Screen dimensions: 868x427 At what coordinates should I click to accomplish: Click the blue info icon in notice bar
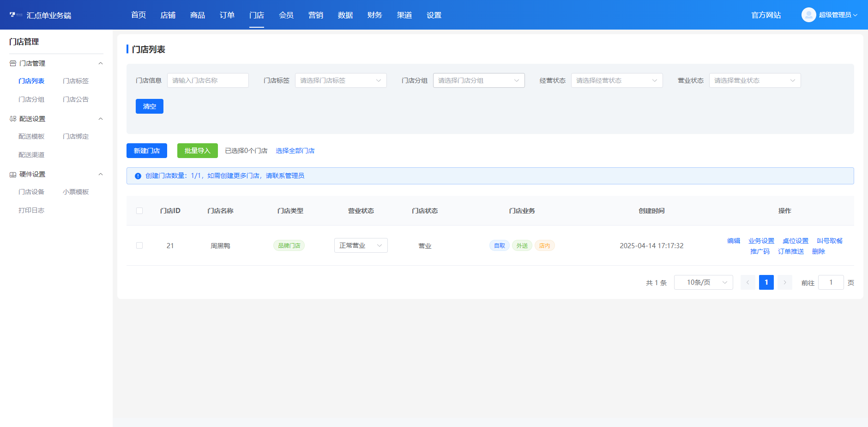click(x=138, y=176)
